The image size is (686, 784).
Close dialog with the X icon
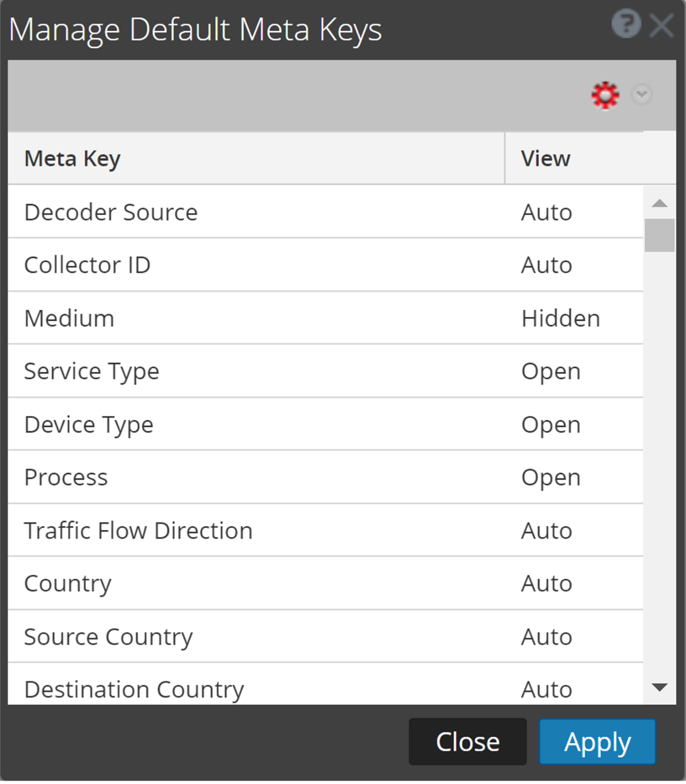(x=662, y=25)
